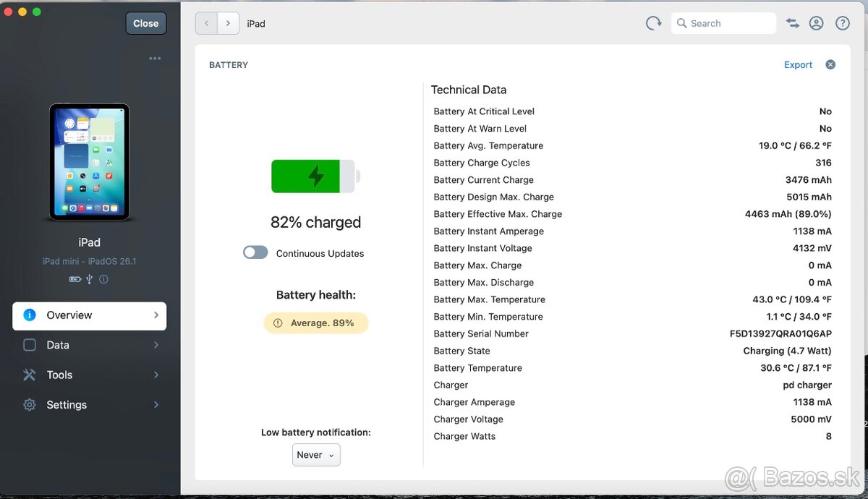Select the pd charger value
868x499 pixels.
[807, 385]
